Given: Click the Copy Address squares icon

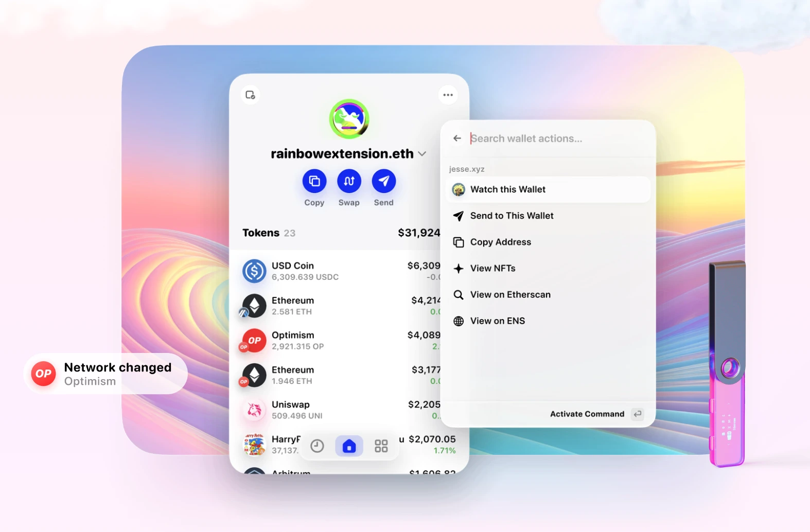Looking at the screenshot, I should (458, 242).
